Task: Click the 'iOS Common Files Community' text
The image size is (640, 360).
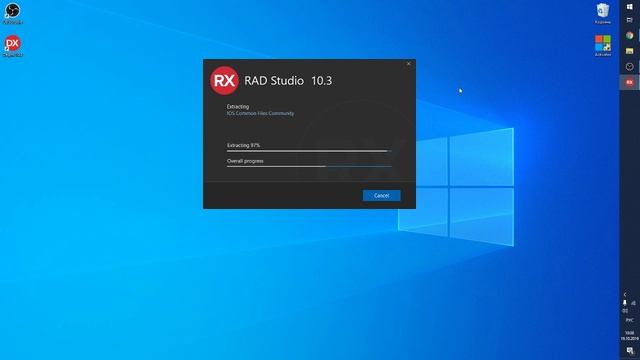Action: [x=260, y=113]
